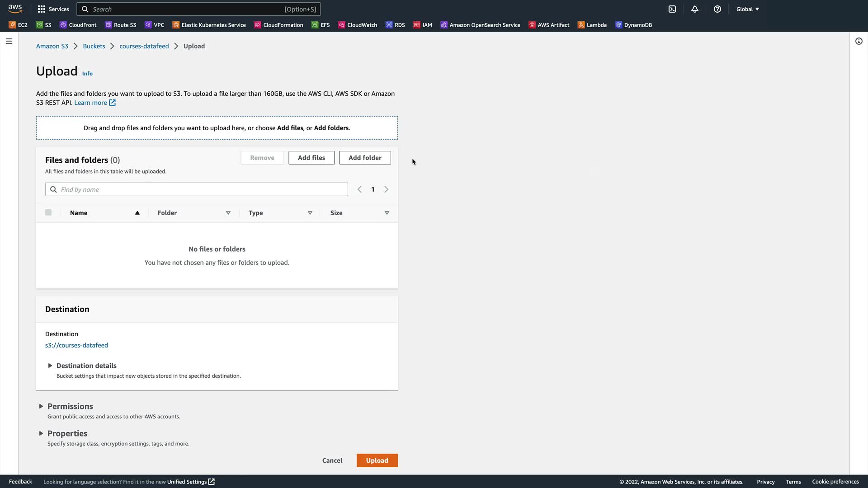
Task: Open the info panel icon at right
Action: [x=859, y=41]
